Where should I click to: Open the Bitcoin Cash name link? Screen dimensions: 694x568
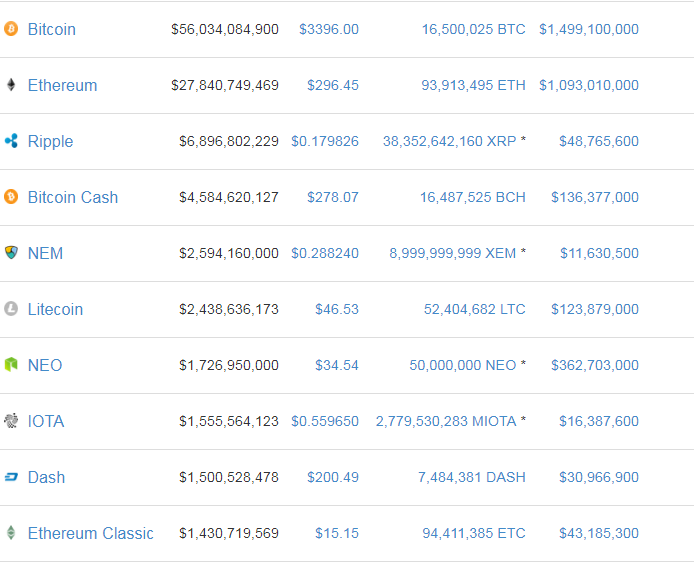73,197
